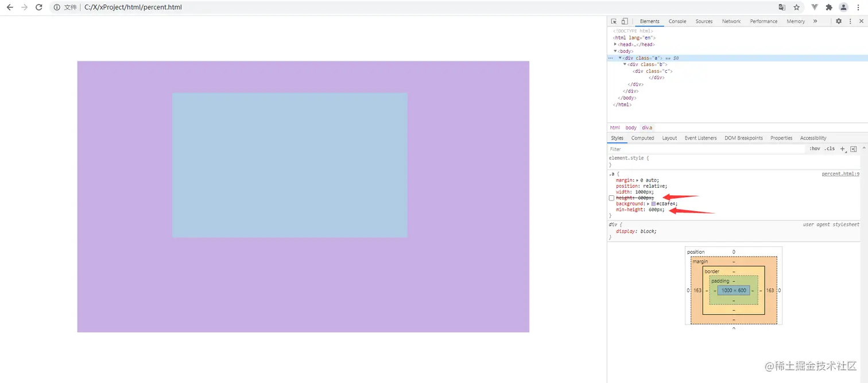Expand the margin shorthand property arrow
The height and width of the screenshot is (383, 868).
tap(636, 180)
